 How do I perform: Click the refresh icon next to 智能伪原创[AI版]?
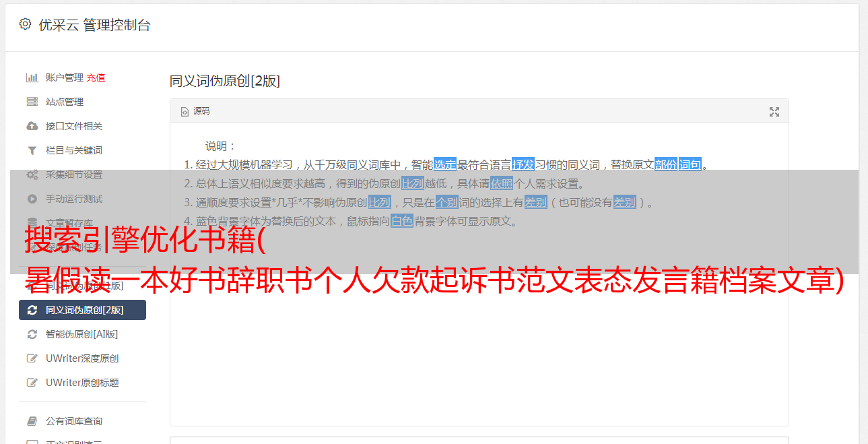click(x=32, y=334)
